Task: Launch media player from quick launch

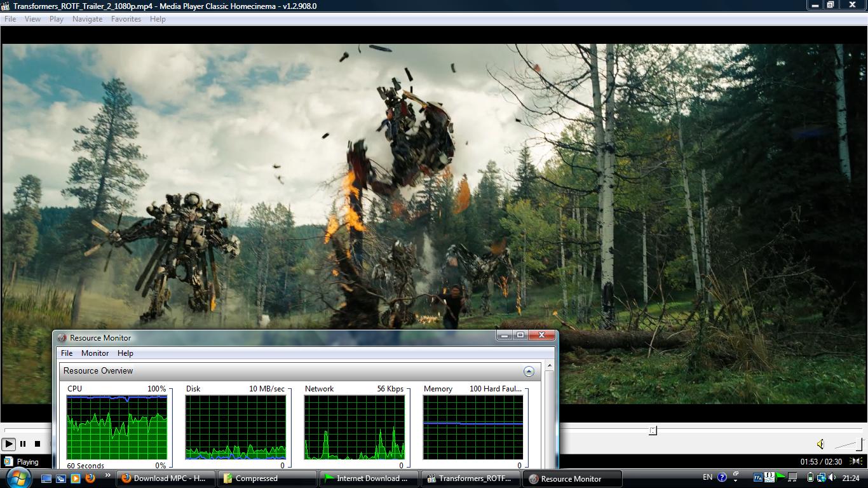Action: (76, 478)
